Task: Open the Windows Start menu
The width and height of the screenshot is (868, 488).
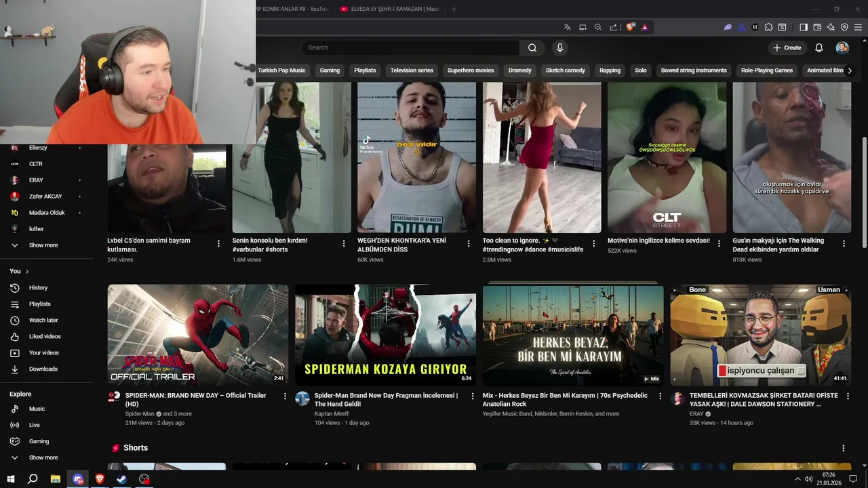Action: [11, 479]
